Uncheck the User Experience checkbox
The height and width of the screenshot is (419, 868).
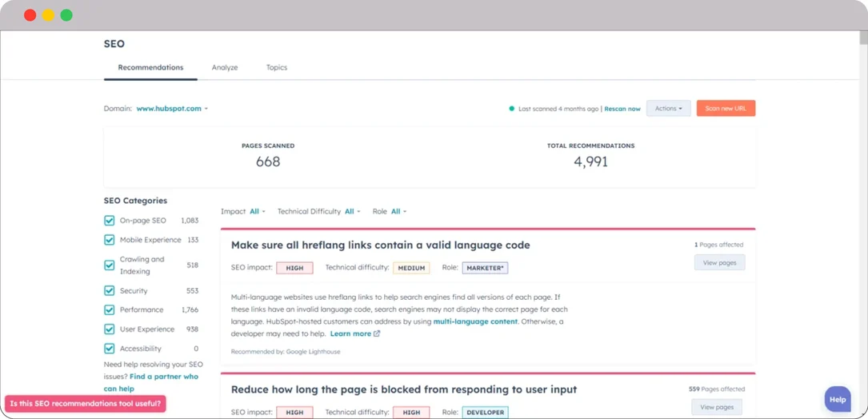coord(109,329)
